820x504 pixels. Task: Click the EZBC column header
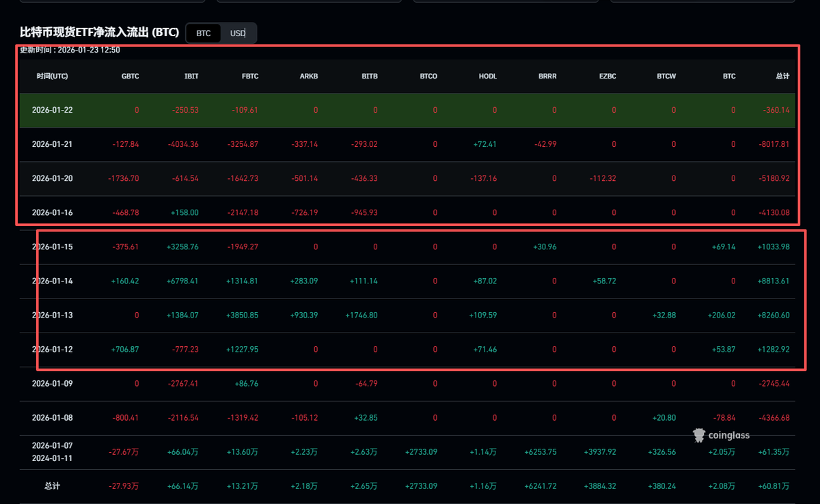[607, 76]
